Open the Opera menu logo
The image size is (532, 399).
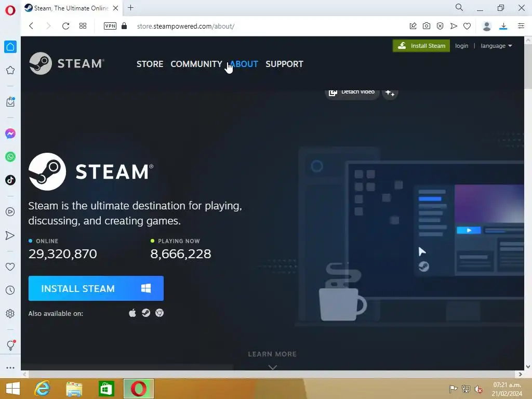[10, 10]
